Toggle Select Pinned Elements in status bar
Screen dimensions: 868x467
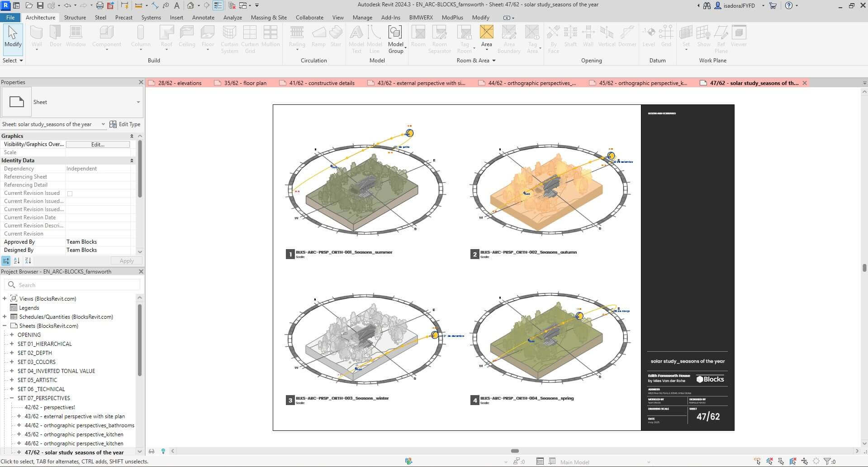[x=781, y=462]
